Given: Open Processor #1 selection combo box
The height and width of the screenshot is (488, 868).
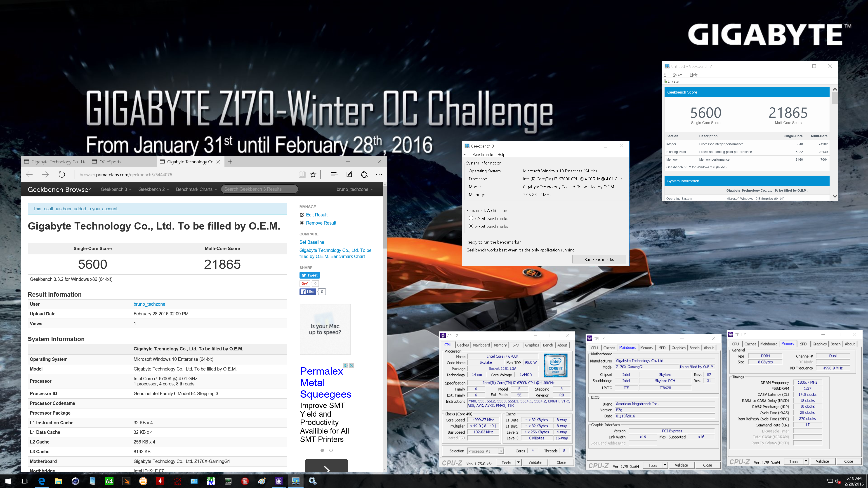Looking at the screenshot, I should (486, 451).
